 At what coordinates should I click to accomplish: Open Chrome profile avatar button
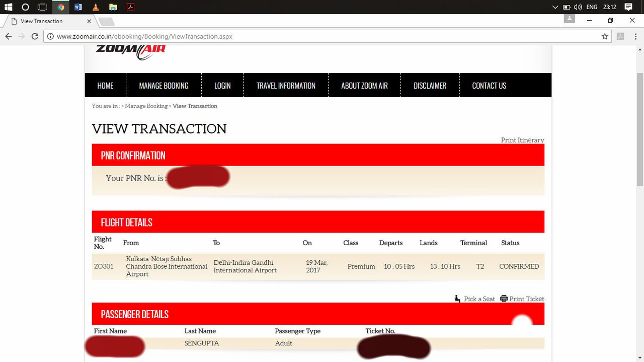click(x=569, y=18)
